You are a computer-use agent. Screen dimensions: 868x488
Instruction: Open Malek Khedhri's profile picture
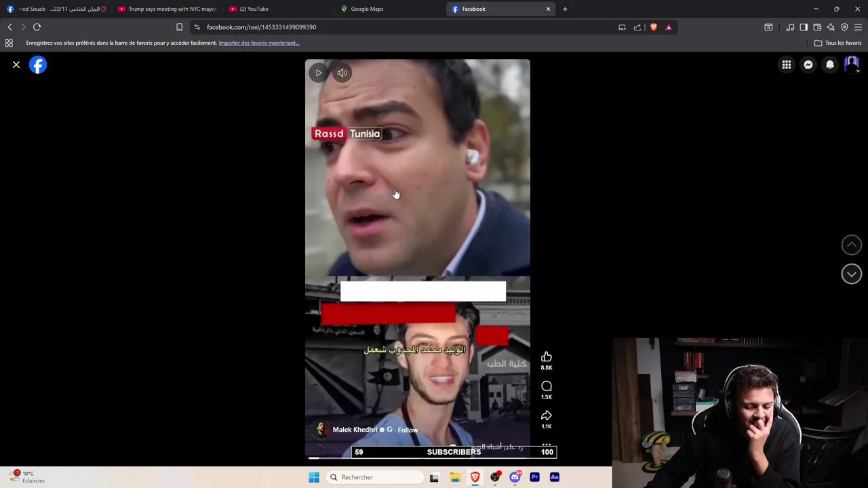click(x=321, y=430)
